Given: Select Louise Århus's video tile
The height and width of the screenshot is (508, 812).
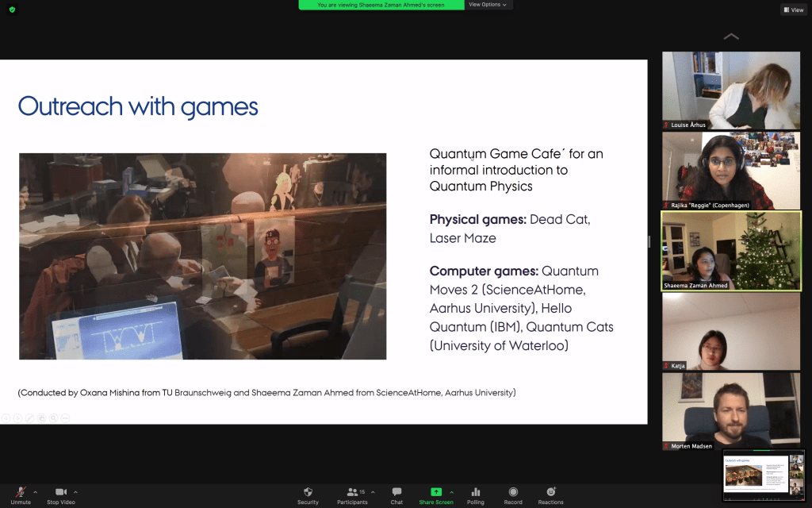Looking at the screenshot, I should point(731,90).
